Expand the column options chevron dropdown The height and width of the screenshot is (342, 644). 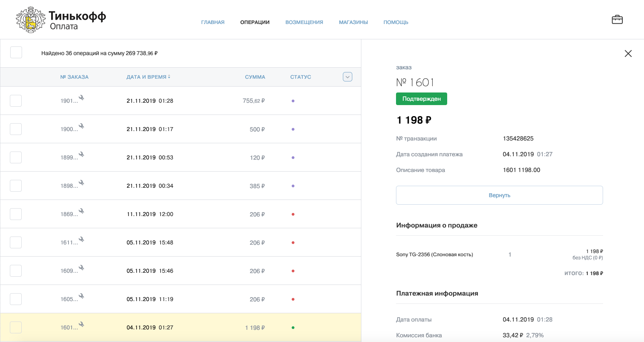coord(347,77)
